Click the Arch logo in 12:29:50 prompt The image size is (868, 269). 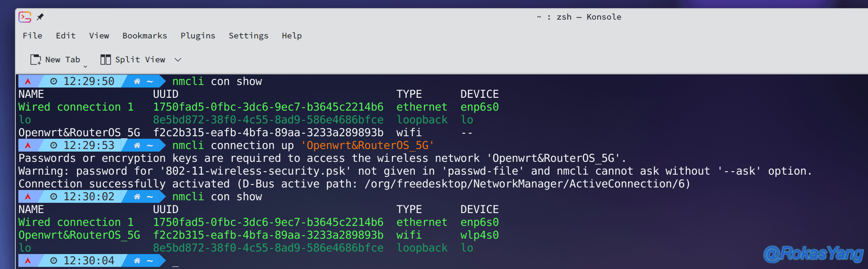pyautogui.click(x=28, y=81)
